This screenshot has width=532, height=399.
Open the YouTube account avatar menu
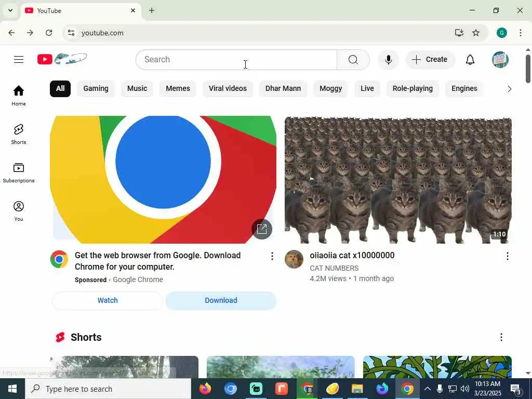pos(500,60)
